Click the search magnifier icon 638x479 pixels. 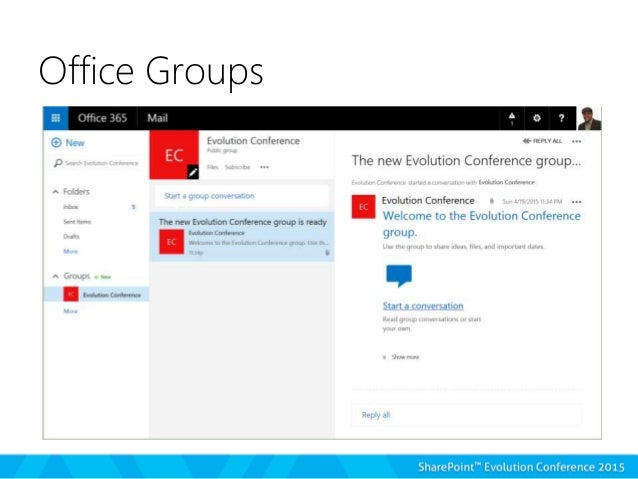58,163
